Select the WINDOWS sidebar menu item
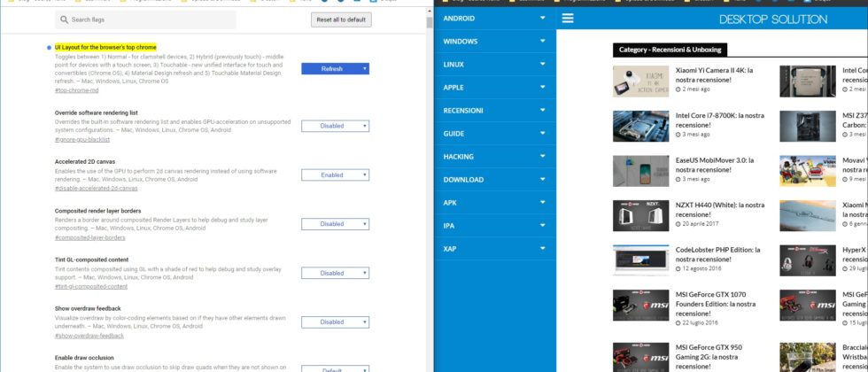868x372 pixels. (494, 42)
